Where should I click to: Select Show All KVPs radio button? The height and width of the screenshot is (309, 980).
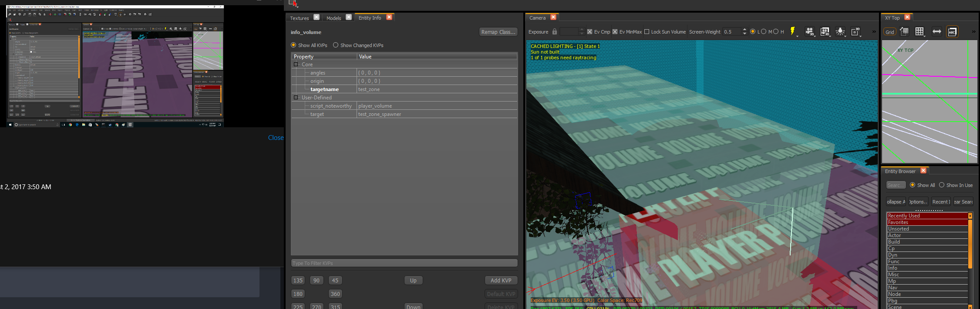293,45
